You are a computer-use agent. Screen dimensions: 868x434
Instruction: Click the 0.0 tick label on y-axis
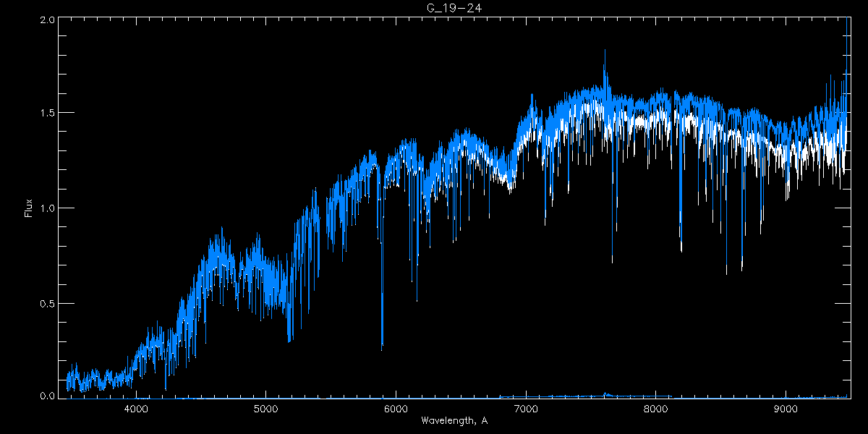click(47, 395)
